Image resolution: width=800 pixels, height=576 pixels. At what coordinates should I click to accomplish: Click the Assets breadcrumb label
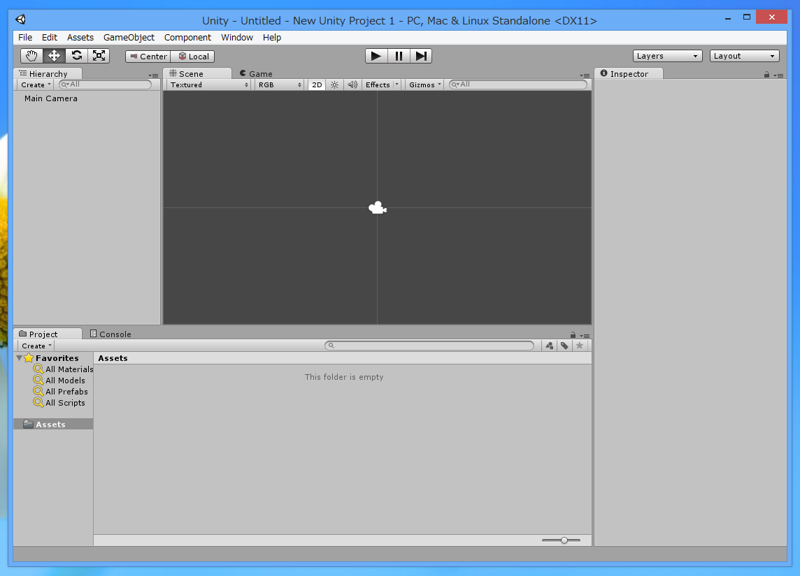click(x=113, y=358)
